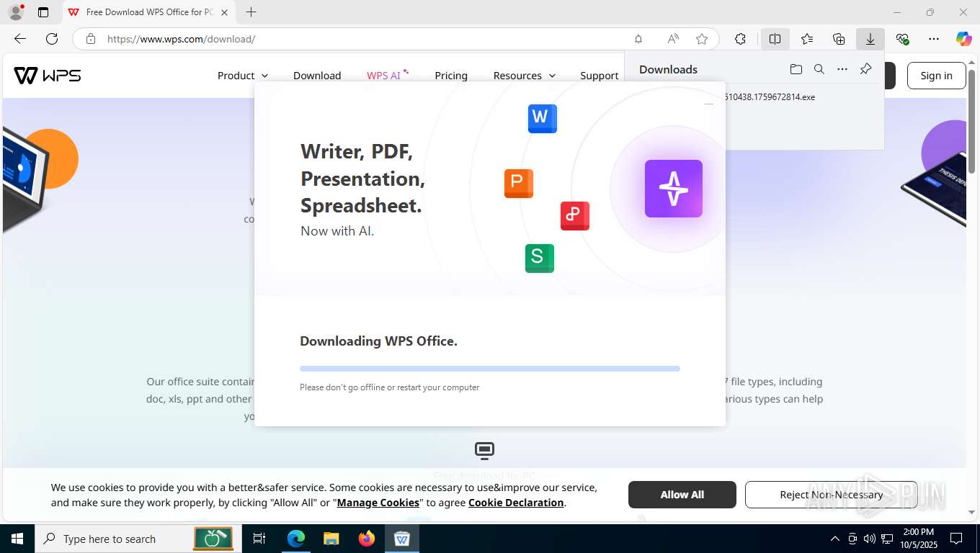
Task: Open the Cookie Declaration link
Action: 516,503
